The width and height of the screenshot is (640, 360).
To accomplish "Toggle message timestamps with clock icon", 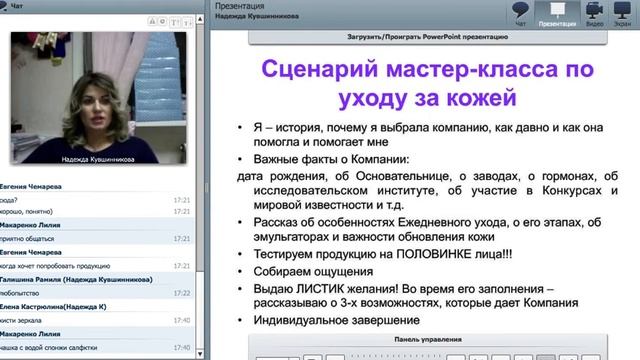I will 162,21.
